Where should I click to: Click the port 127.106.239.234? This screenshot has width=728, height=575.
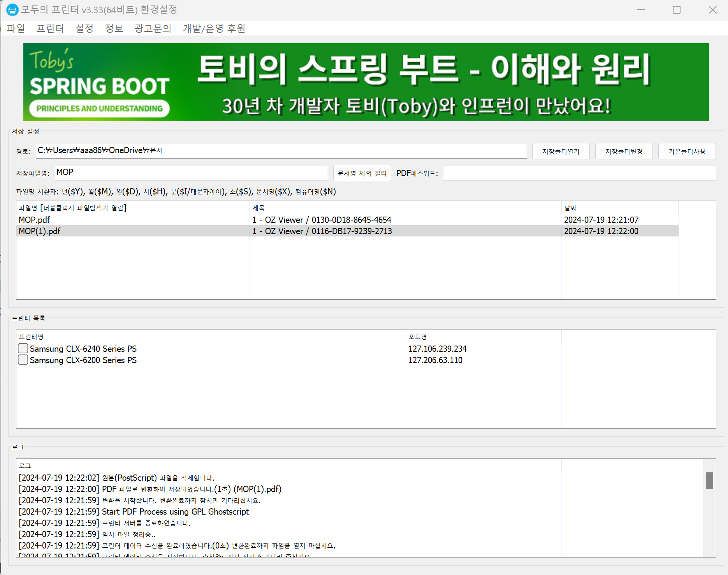[x=438, y=349]
